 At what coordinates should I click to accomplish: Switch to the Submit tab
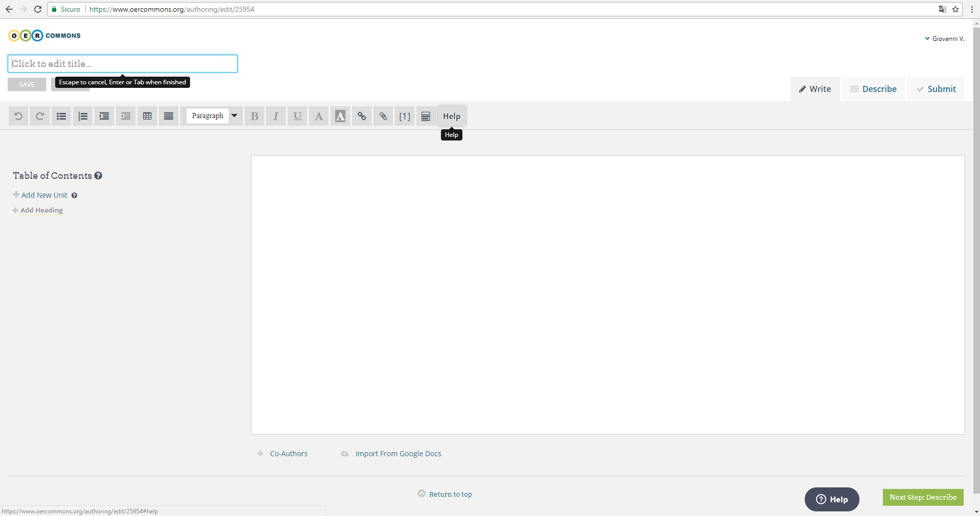[936, 89]
